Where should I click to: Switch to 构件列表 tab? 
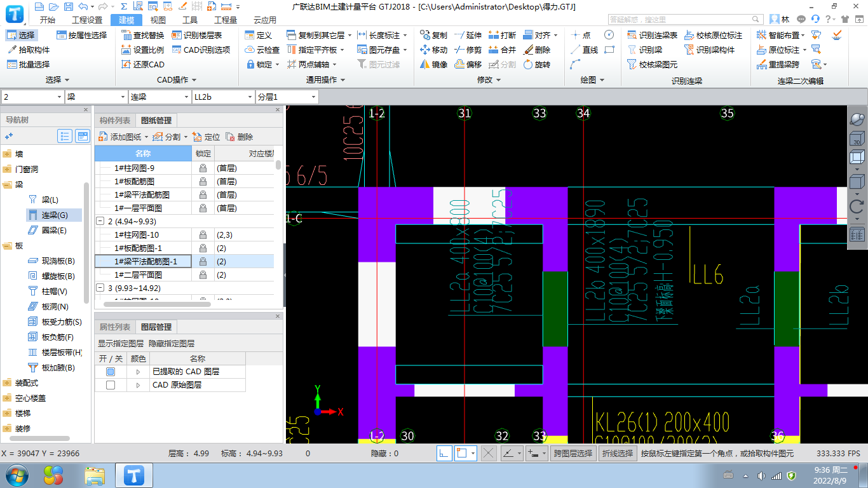pyautogui.click(x=115, y=121)
